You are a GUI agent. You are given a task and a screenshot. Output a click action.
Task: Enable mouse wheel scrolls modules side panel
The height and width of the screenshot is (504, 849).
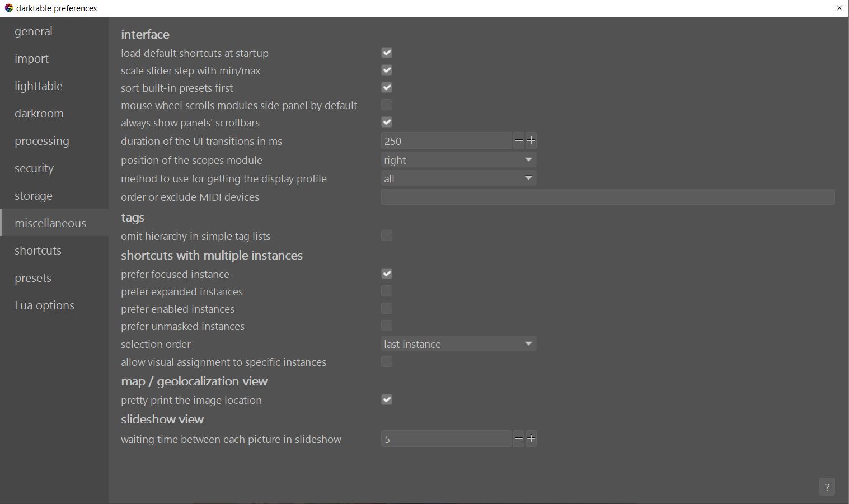point(387,105)
